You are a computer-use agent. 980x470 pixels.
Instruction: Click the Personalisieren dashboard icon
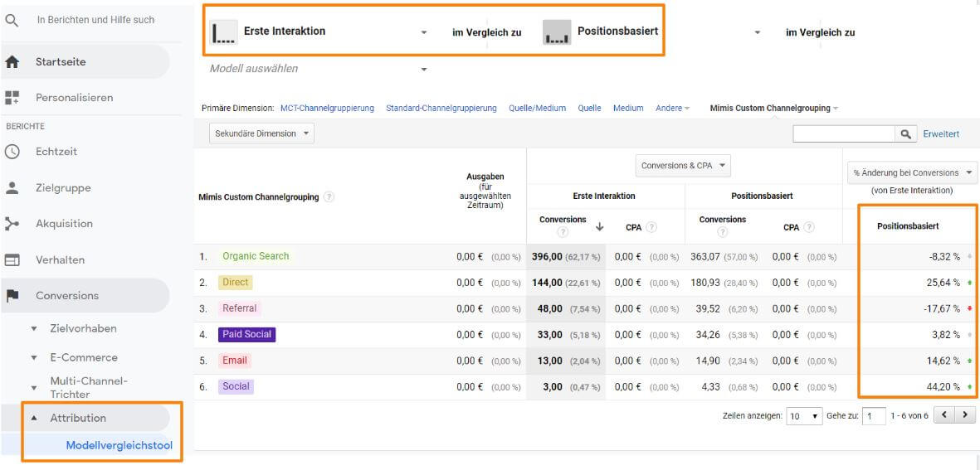click(12, 98)
